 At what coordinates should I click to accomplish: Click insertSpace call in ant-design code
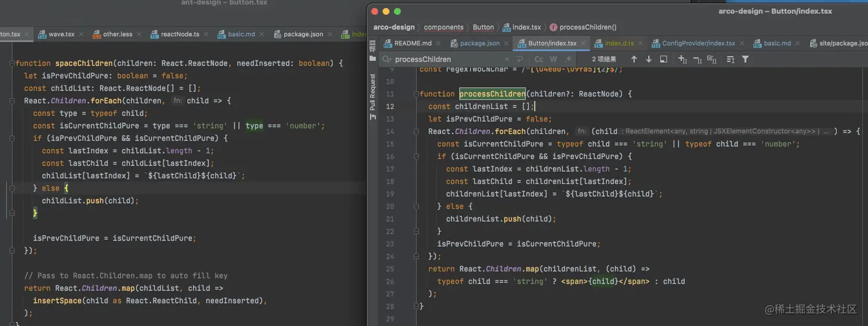tap(57, 301)
